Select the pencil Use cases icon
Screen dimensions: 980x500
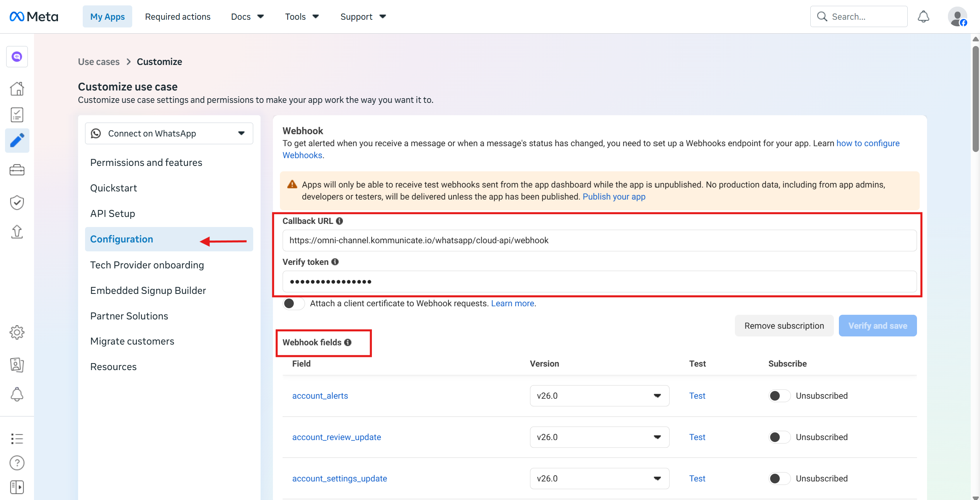tap(17, 140)
